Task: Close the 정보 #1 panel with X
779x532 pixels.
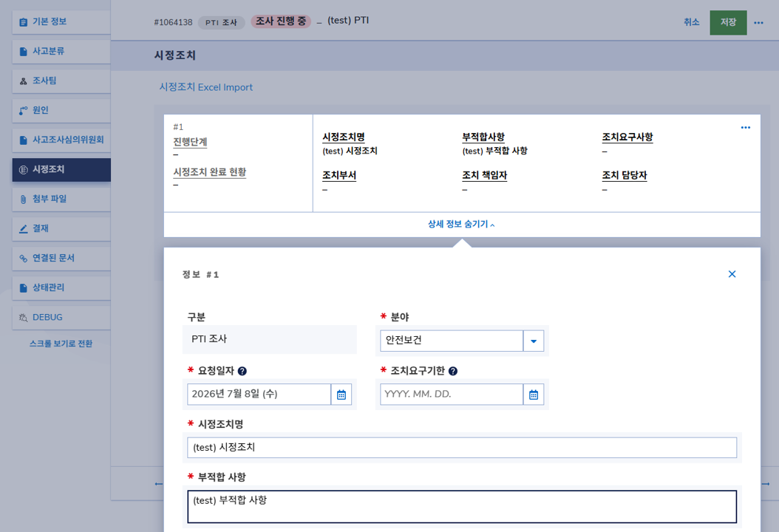Action: (x=732, y=274)
